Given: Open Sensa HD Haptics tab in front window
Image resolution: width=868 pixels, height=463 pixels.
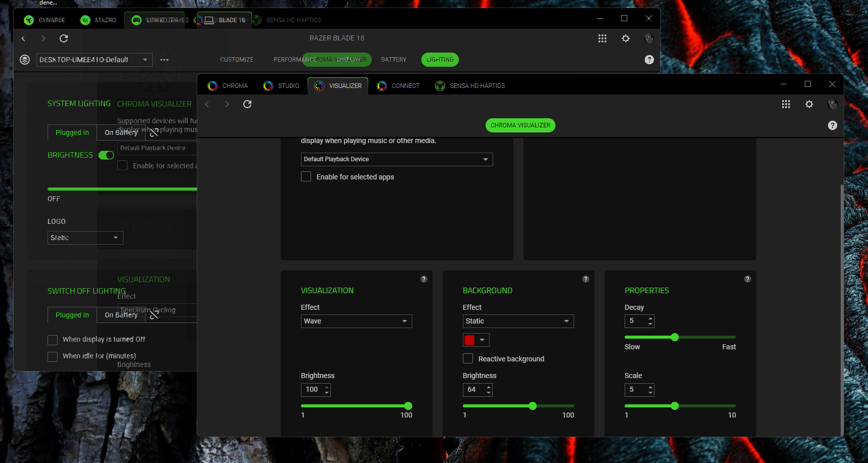Looking at the screenshot, I should (470, 86).
